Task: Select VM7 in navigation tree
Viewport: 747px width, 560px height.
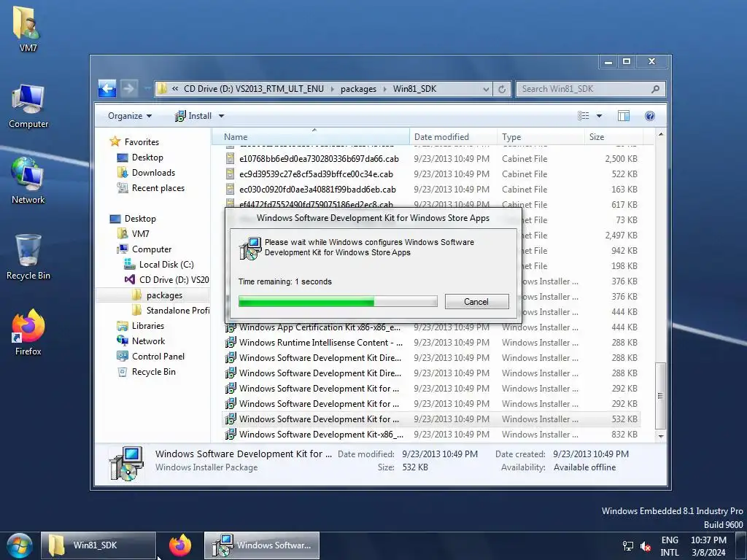Action: pos(140,234)
